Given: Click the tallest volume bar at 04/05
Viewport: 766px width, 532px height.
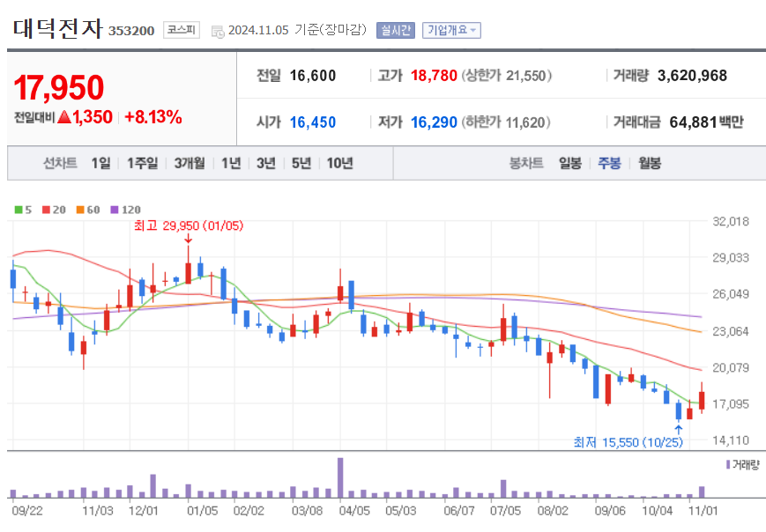Looking at the screenshot, I should (x=340, y=477).
